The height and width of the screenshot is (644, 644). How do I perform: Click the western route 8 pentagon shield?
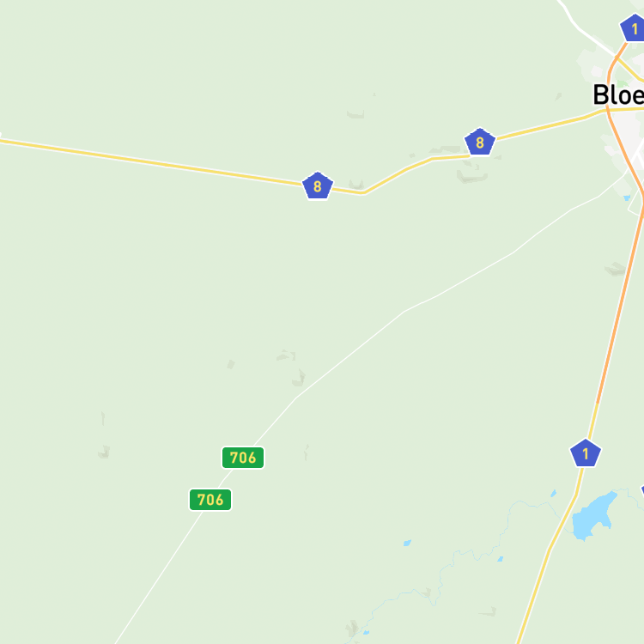(x=318, y=185)
